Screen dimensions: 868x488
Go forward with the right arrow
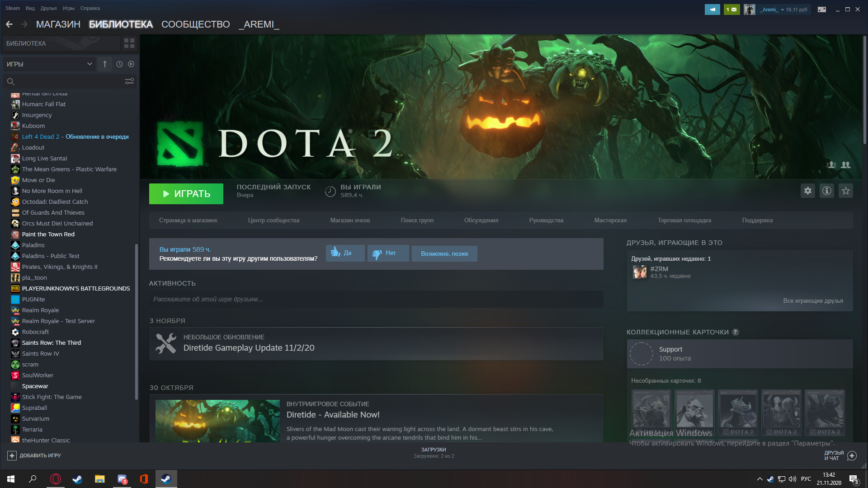(24, 24)
